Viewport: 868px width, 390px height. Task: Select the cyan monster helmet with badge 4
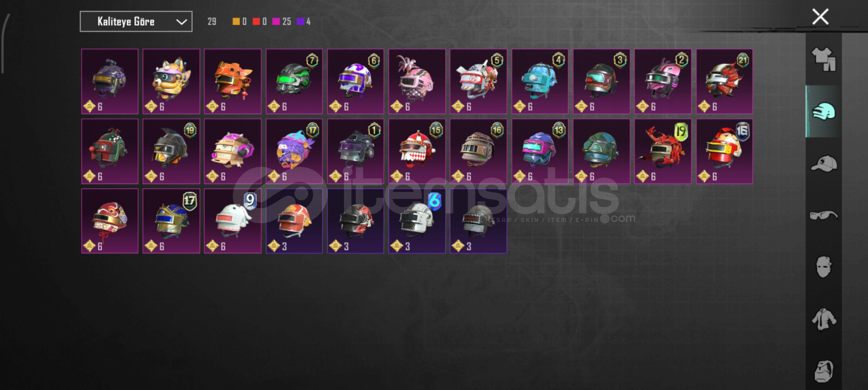540,82
